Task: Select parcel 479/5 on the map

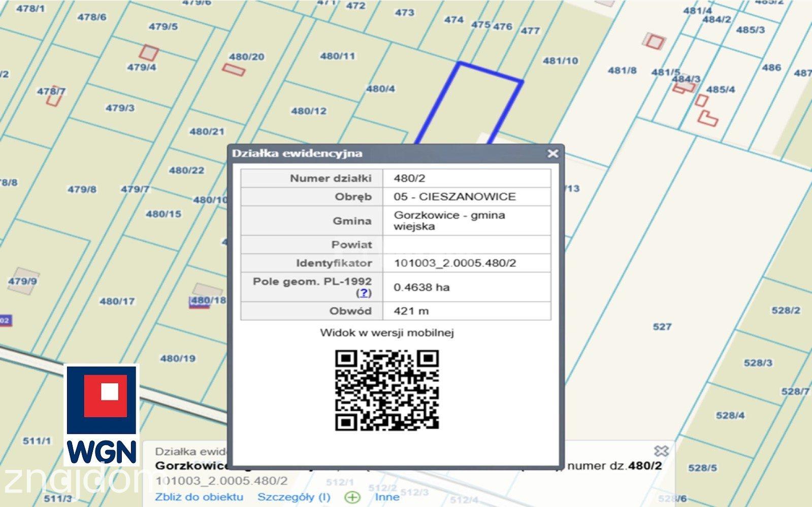Action: pos(163,26)
